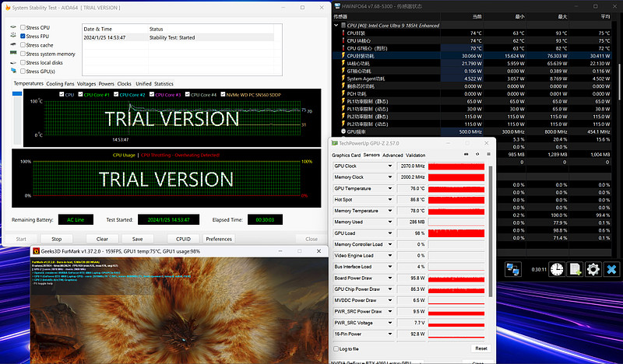Enable the Stress CPU checkbox

pyautogui.click(x=23, y=27)
